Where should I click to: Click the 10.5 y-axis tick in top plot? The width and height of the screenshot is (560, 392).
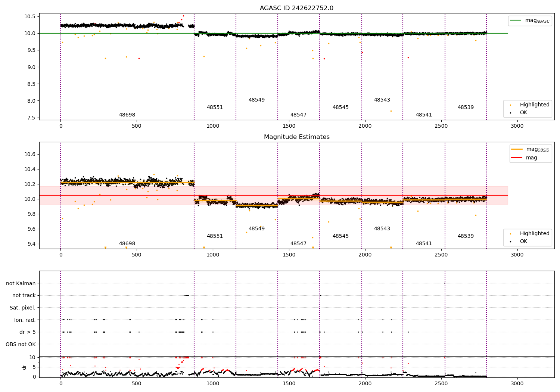[30, 16]
